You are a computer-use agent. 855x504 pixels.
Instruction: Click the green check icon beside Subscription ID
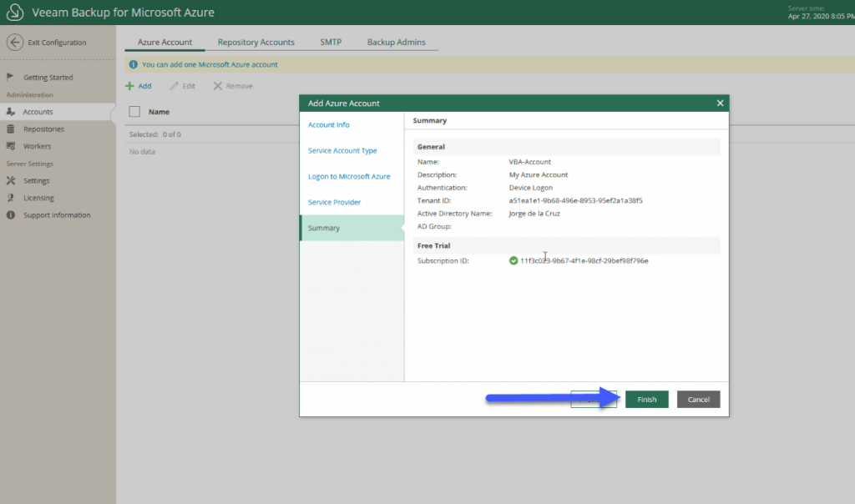pyautogui.click(x=514, y=260)
